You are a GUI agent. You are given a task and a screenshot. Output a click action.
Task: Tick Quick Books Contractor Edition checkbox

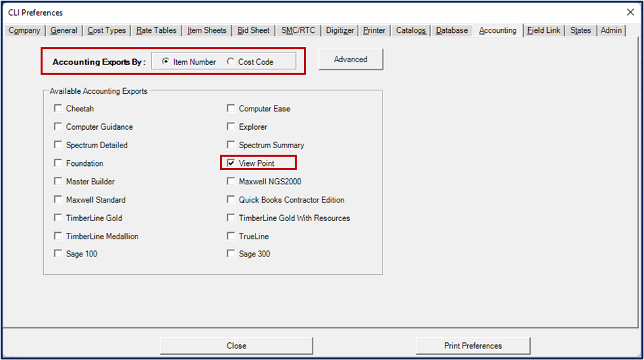coord(231,200)
